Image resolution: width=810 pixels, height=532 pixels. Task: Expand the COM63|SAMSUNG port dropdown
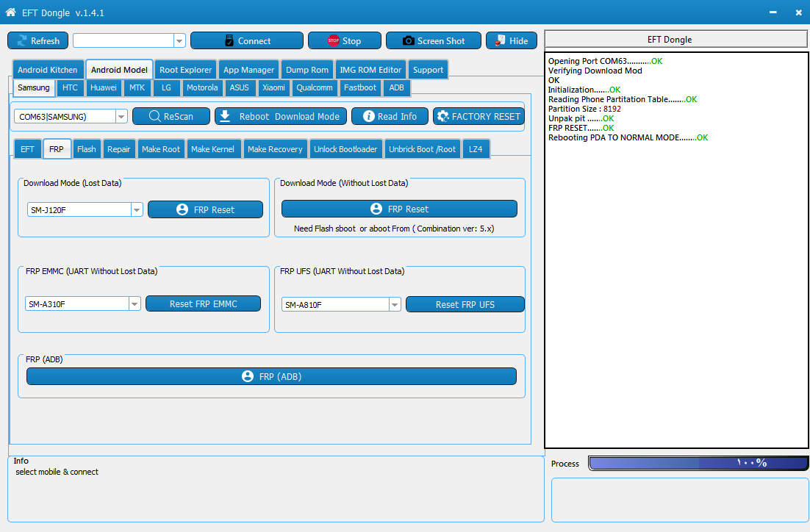[x=121, y=117]
